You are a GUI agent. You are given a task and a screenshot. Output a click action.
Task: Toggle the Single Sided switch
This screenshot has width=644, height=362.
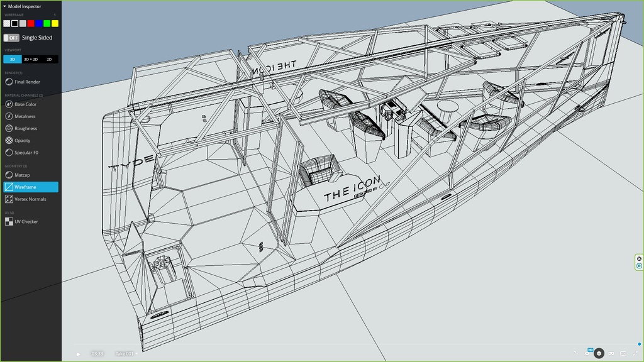(11, 38)
